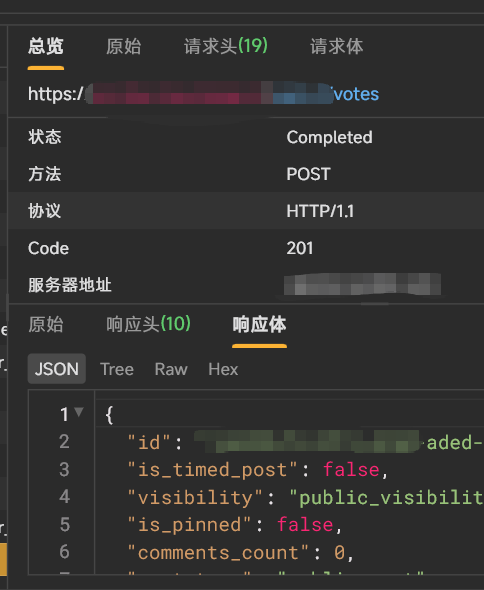The image size is (484, 590).
Task: Click line number 3 in the gutter
Action: tap(64, 470)
